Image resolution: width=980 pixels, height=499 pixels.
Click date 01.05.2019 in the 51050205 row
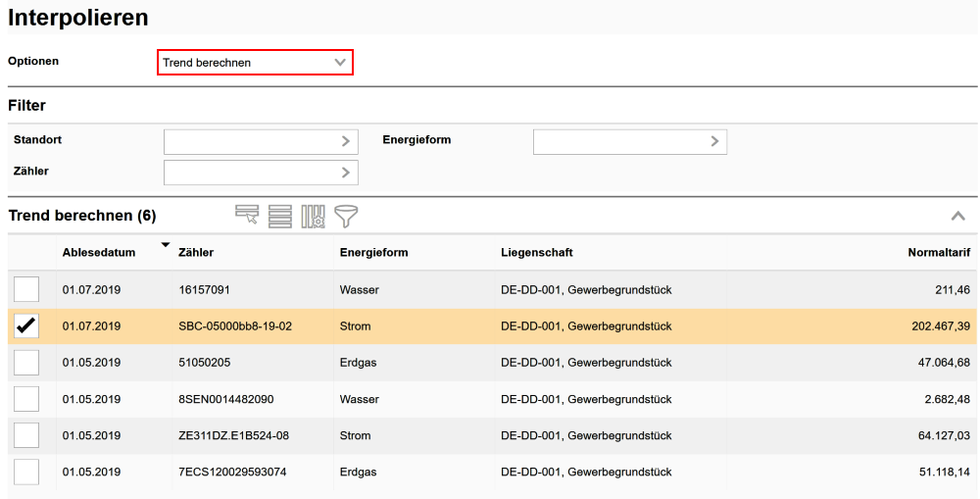[92, 363]
